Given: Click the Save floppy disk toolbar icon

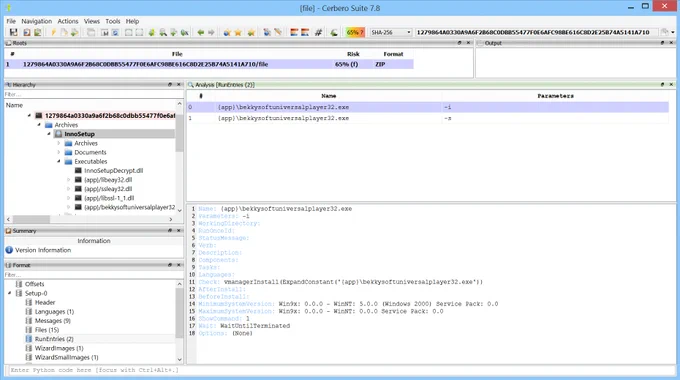Looking at the screenshot, I should tap(13, 33).
